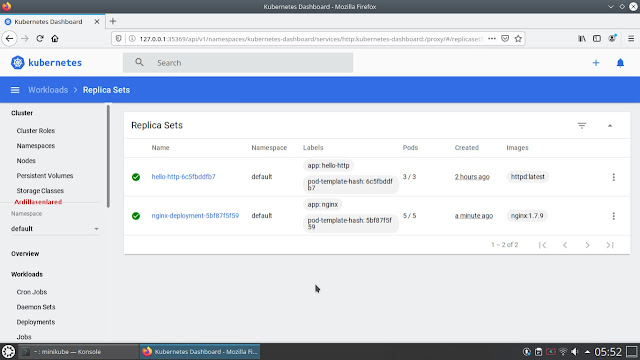Click the green status check icon for nginx-deployment
Screen dimensions: 640x360
point(136,216)
